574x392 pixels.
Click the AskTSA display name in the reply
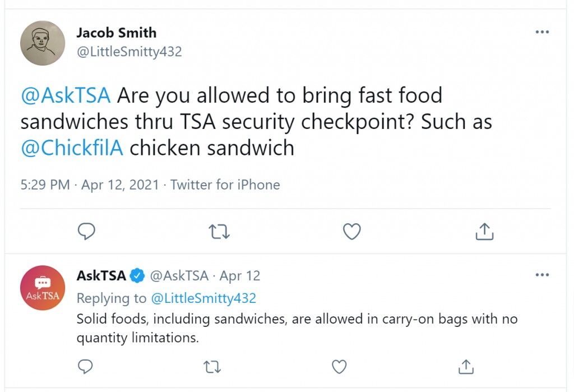(101, 275)
